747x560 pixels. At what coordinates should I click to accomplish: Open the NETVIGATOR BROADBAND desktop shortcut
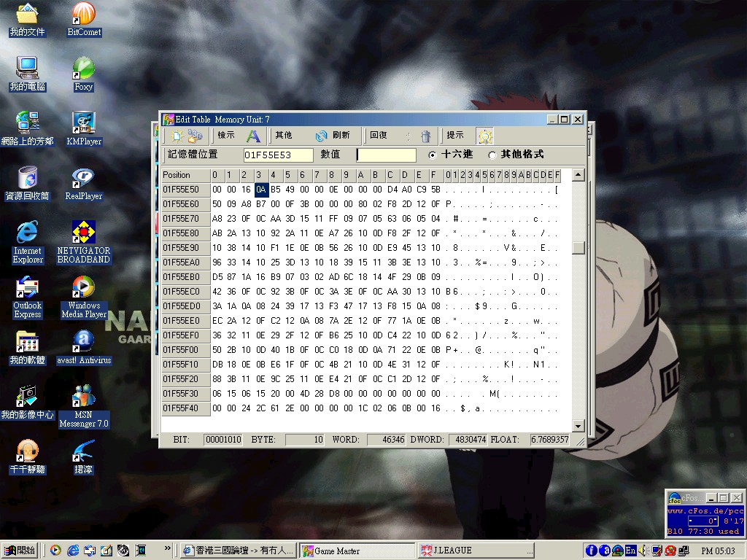pos(83,243)
